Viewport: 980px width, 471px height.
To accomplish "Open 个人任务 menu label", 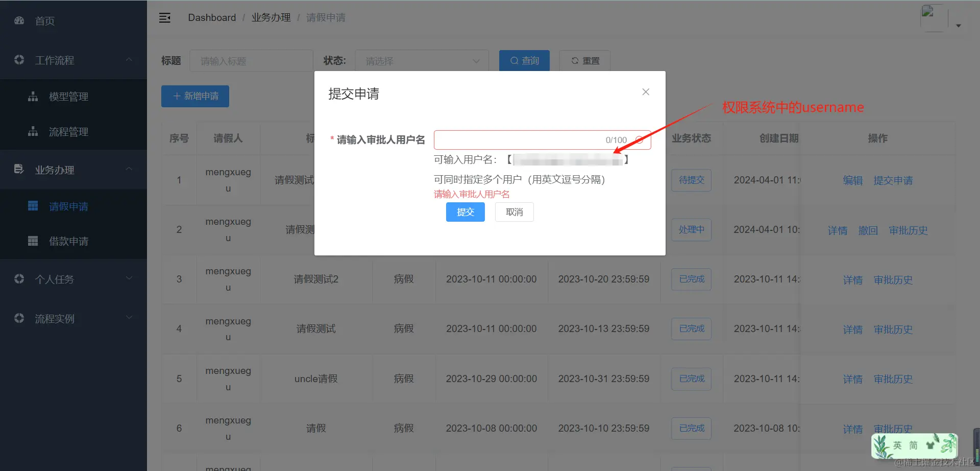I will click(x=55, y=279).
